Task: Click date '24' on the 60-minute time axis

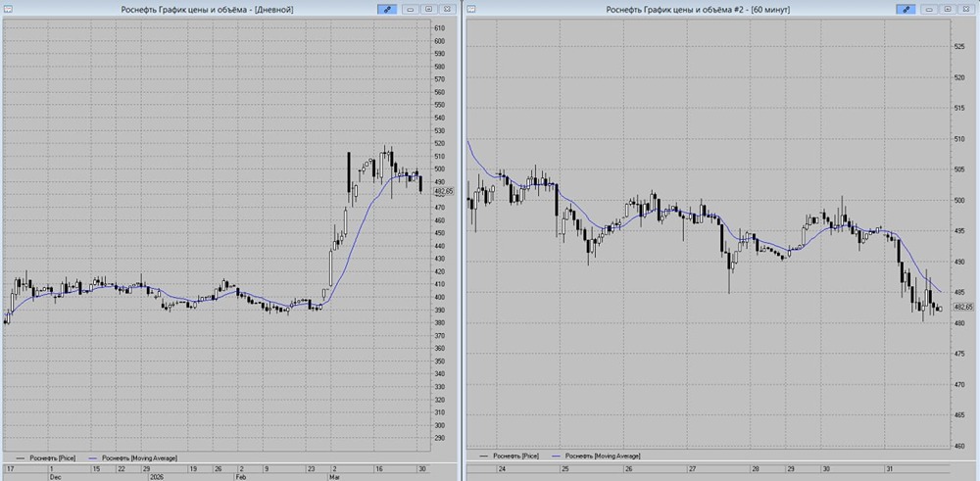Action: (501, 468)
